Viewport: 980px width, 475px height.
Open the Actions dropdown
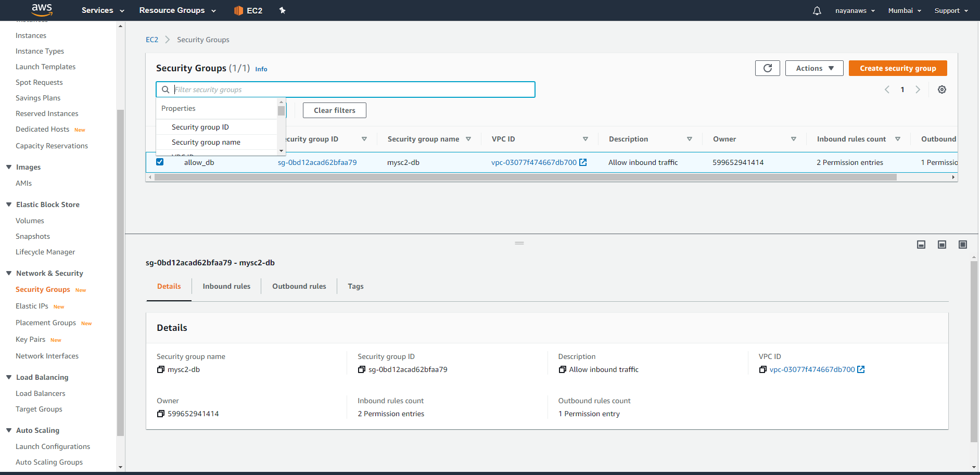(813, 68)
